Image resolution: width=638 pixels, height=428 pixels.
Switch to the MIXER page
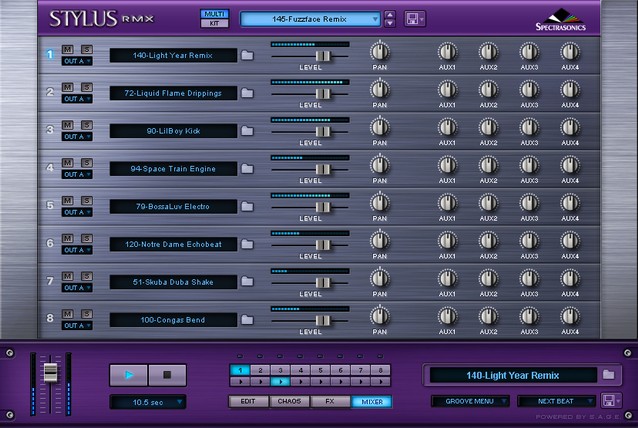pos(371,402)
